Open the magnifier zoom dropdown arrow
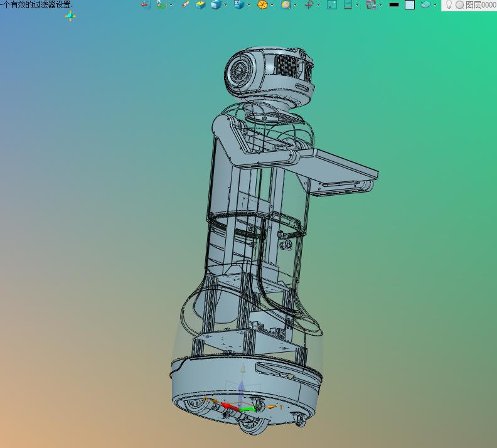497x448 pixels. (x=295, y=5)
